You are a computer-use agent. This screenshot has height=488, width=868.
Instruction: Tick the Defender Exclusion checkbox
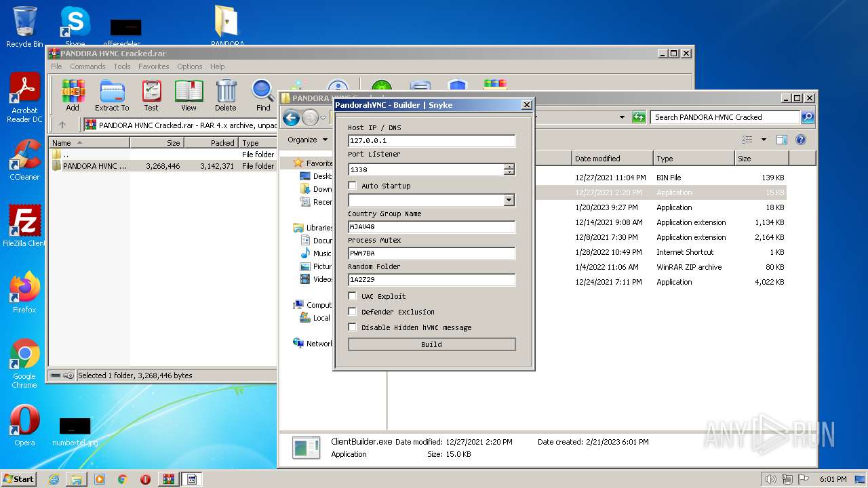(x=352, y=312)
